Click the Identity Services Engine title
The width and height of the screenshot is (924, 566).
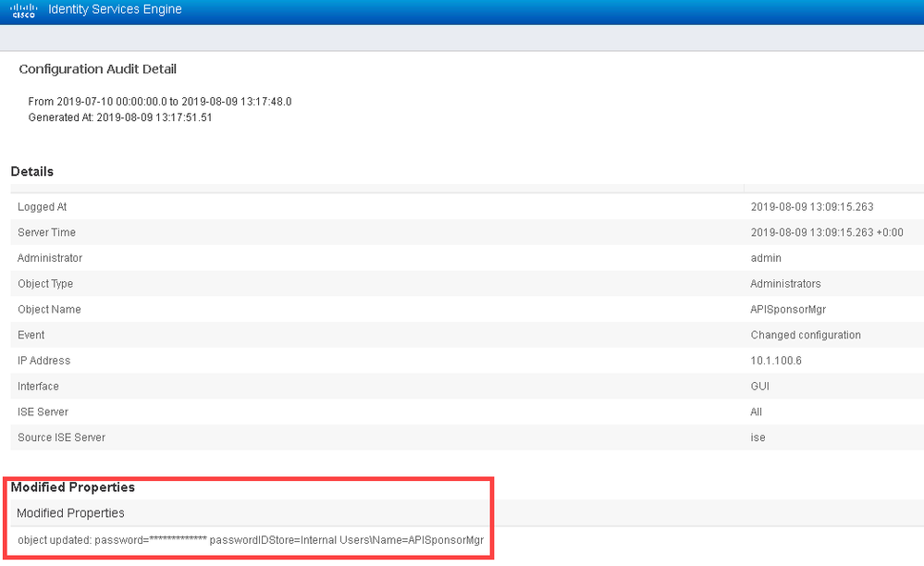click(x=115, y=9)
